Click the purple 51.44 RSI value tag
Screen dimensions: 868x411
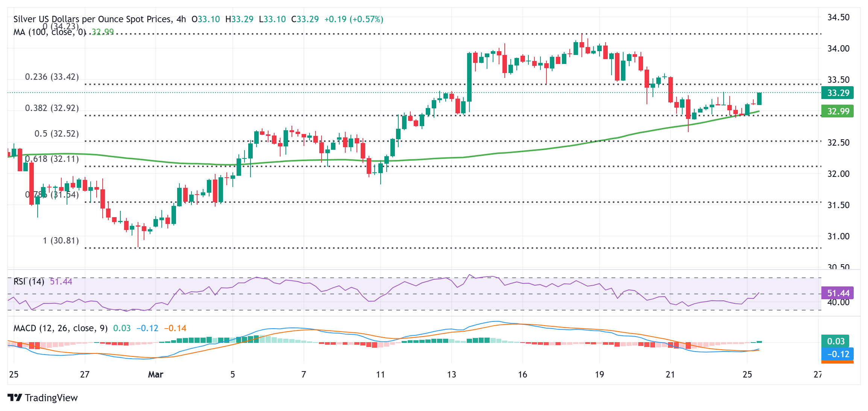(838, 293)
